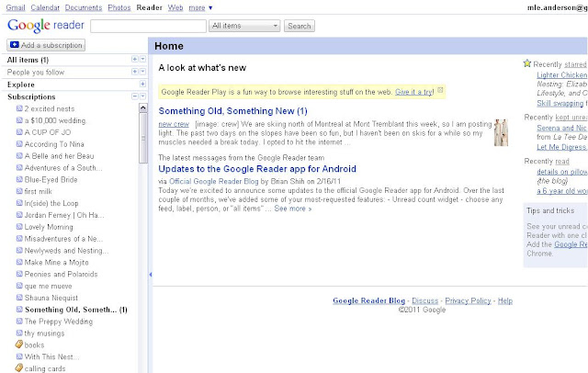Open the Official Google Reader Blog link
Viewport: 588px width, 373px height.
pyautogui.click(x=214, y=181)
